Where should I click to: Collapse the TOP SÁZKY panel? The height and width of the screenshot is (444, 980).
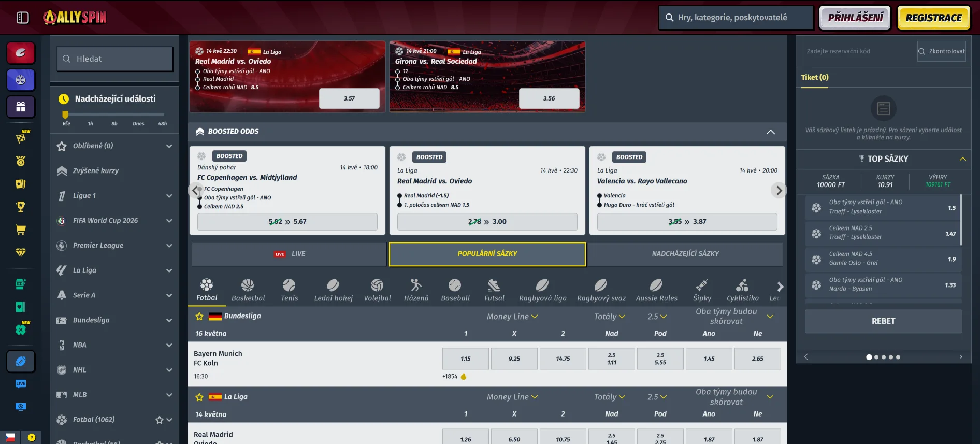click(x=963, y=159)
